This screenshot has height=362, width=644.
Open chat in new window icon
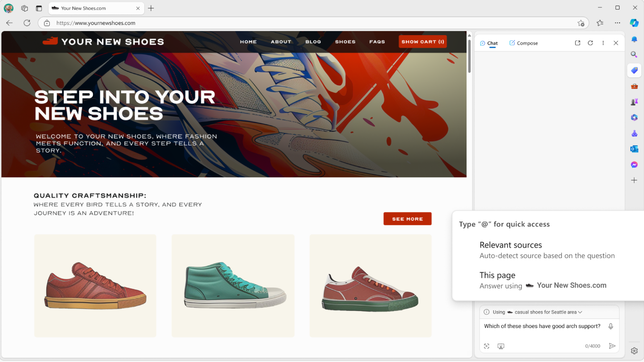(x=578, y=43)
